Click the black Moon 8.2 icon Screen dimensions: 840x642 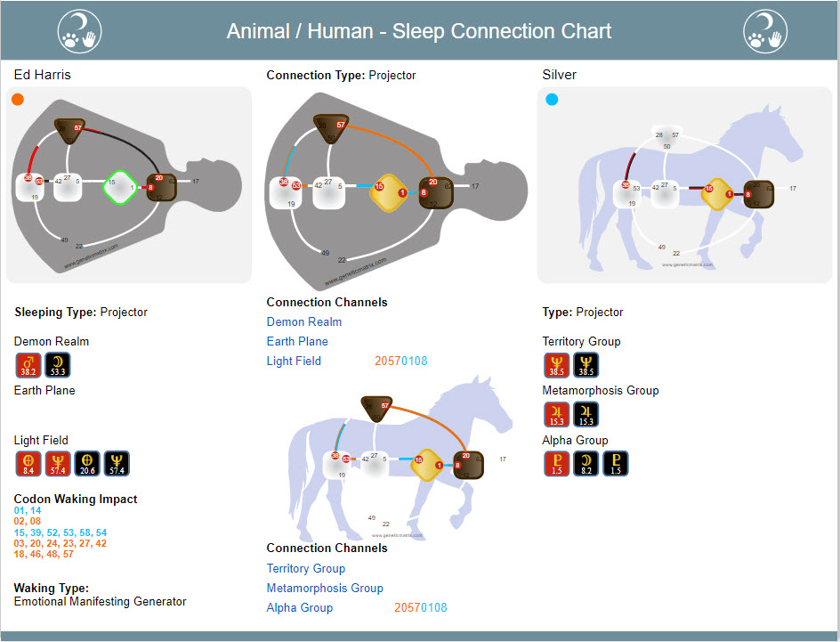(x=586, y=464)
